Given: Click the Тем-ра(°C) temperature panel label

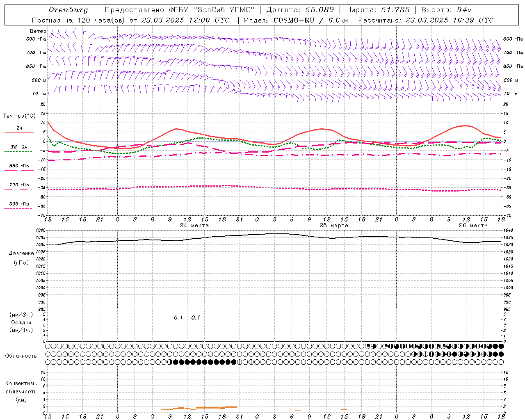Looking at the screenshot, I should click(19, 116).
